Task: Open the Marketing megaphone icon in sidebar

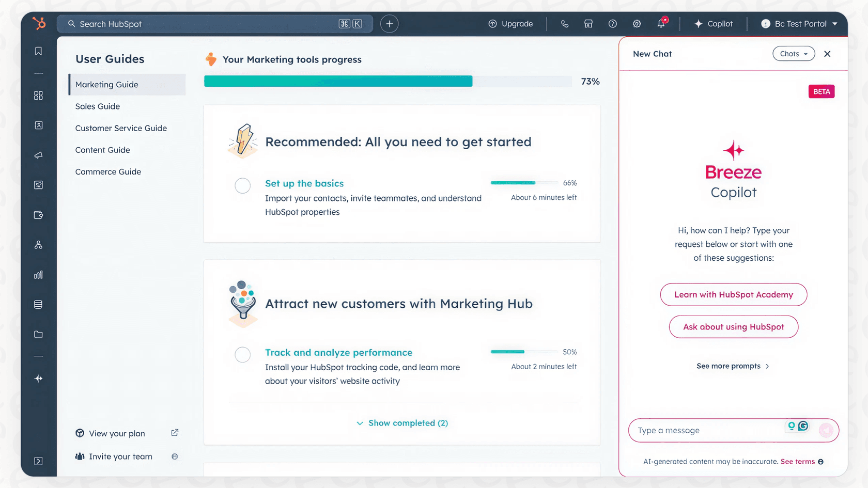Action: click(38, 155)
